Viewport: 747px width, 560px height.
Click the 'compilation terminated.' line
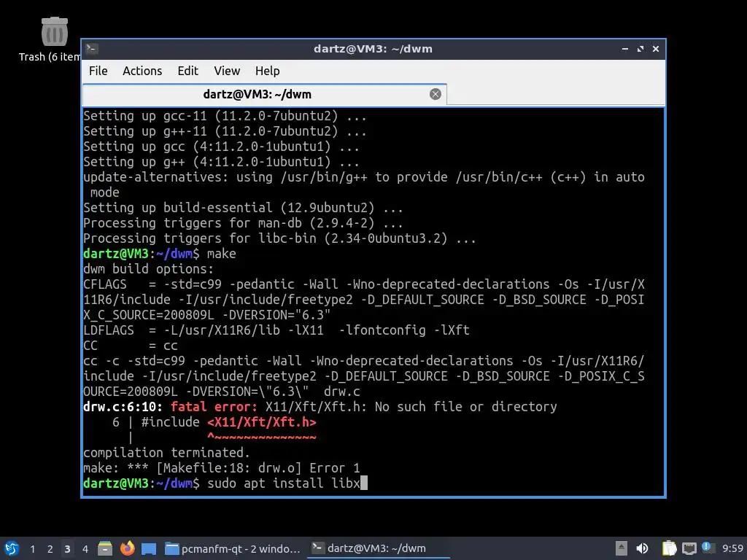point(166,452)
